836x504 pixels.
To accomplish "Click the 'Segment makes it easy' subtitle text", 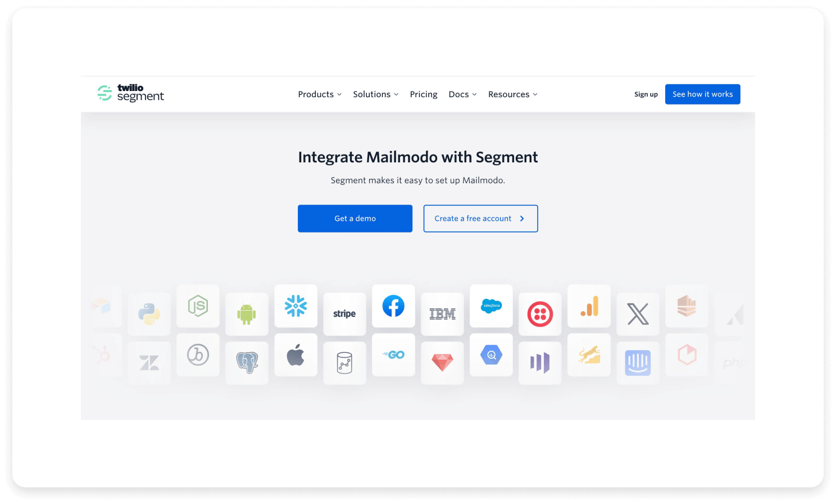I will 418,180.
